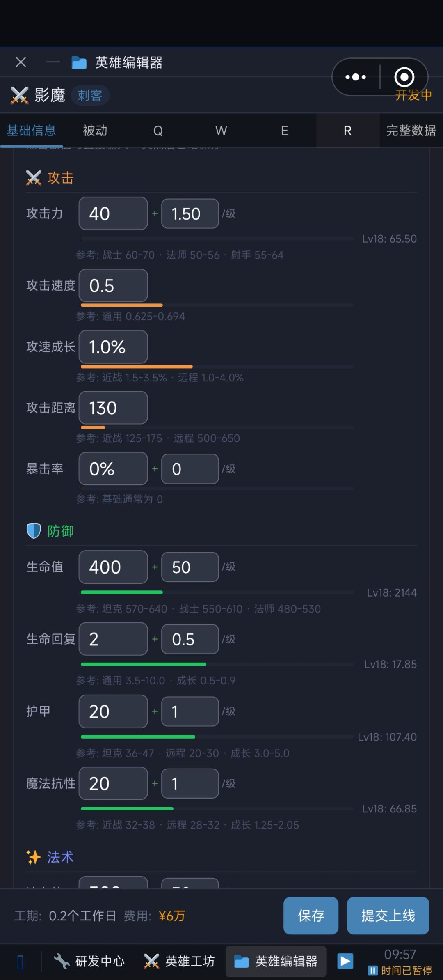This screenshot has width=443, height=980.
Task: Click the 生命值 per-level growth field showing 50
Action: (190, 567)
